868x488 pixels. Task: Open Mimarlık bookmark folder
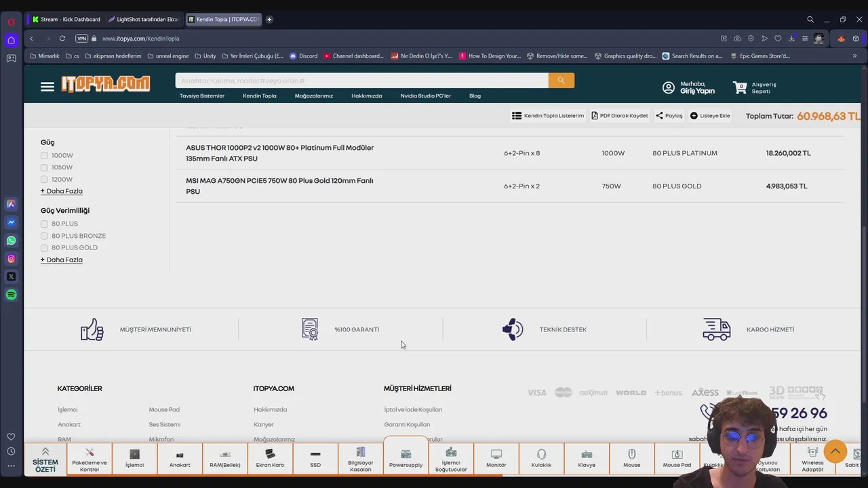[44, 56]
